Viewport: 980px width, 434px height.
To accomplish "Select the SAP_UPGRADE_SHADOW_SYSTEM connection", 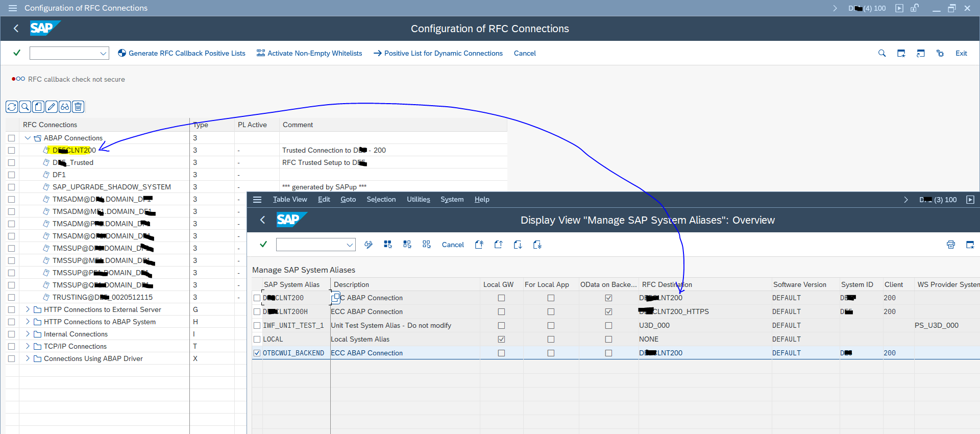I will 112,187.
